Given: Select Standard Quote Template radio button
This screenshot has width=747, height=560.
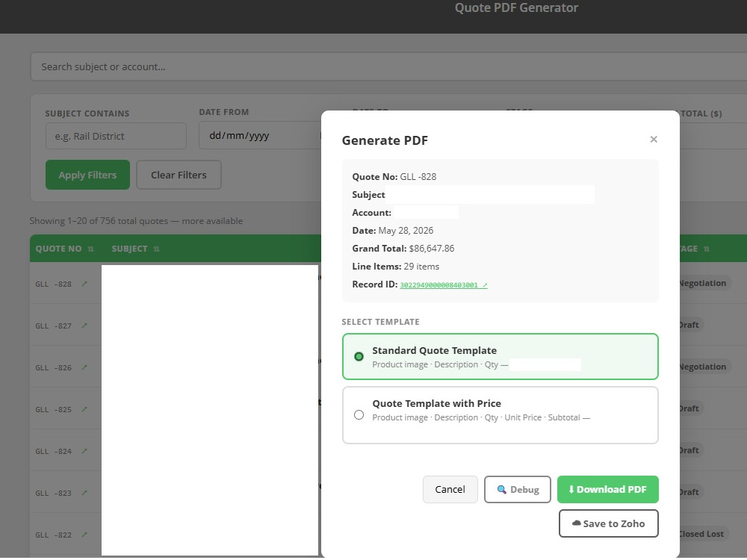Looking at the screenshot, I should point(359,357).
